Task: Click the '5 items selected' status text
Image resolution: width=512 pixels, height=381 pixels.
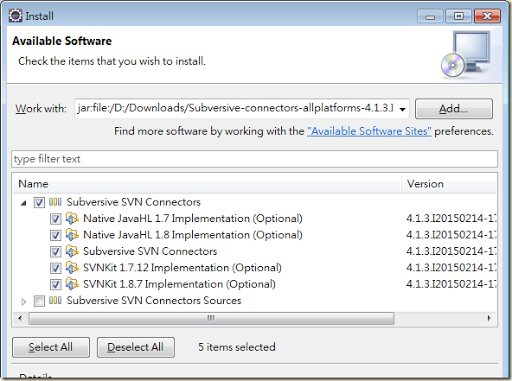Action: coord(237,347)
